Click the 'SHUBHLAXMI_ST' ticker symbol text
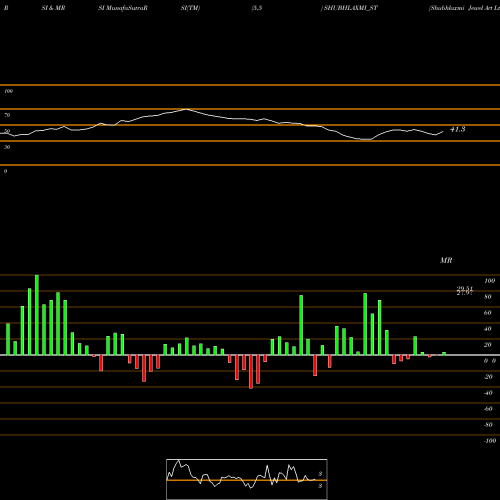Viewport: 500px width, 500px height. [x=351, y=8]
